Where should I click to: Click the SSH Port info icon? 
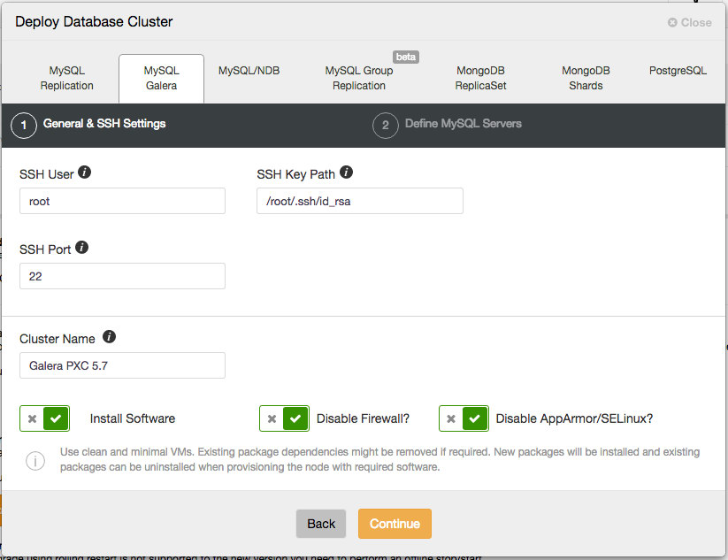point(81,248)
